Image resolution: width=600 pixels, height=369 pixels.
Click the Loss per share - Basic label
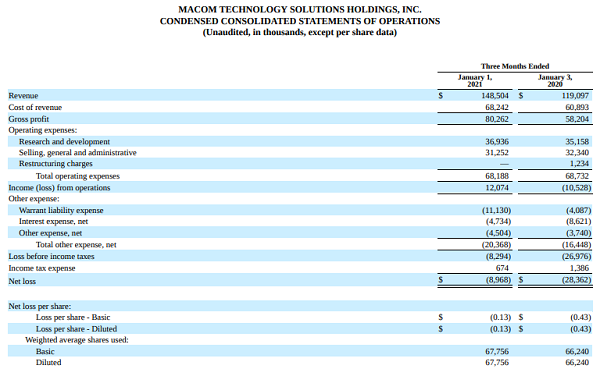pos(73,317)
